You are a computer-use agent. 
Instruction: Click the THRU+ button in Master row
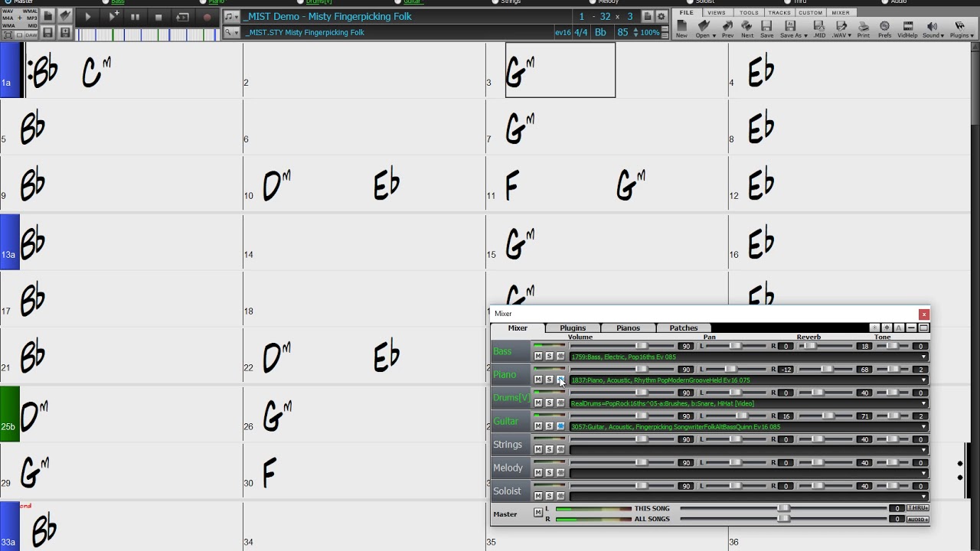(x=918, y=508)
